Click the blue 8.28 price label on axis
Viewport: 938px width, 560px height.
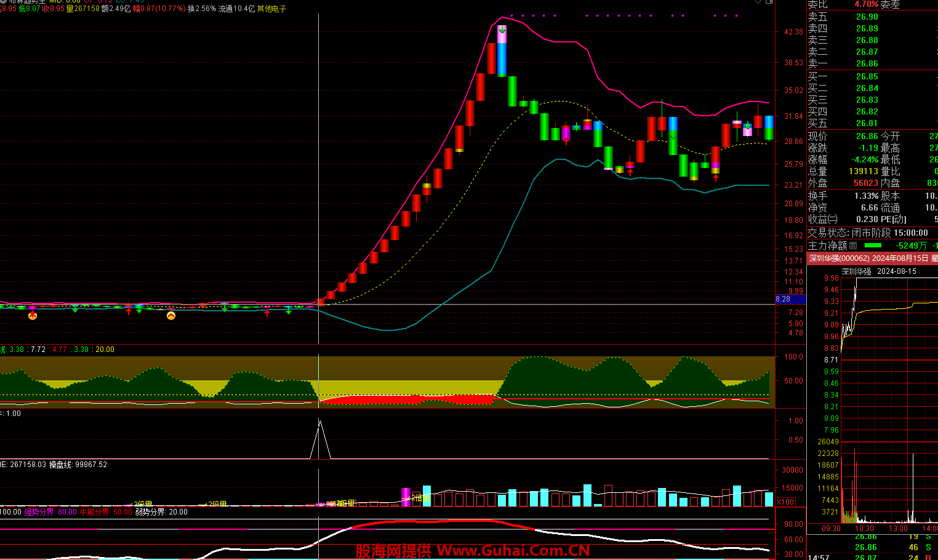pos(790,299)
